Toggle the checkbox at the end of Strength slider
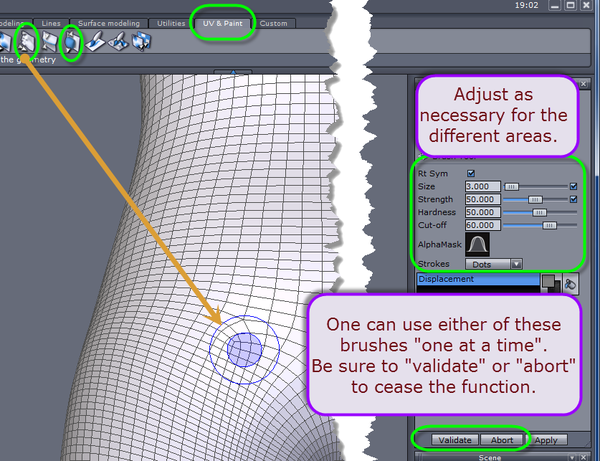Viewport: 600px width, 461px height. pyautogui.click(x=573, y=199)
